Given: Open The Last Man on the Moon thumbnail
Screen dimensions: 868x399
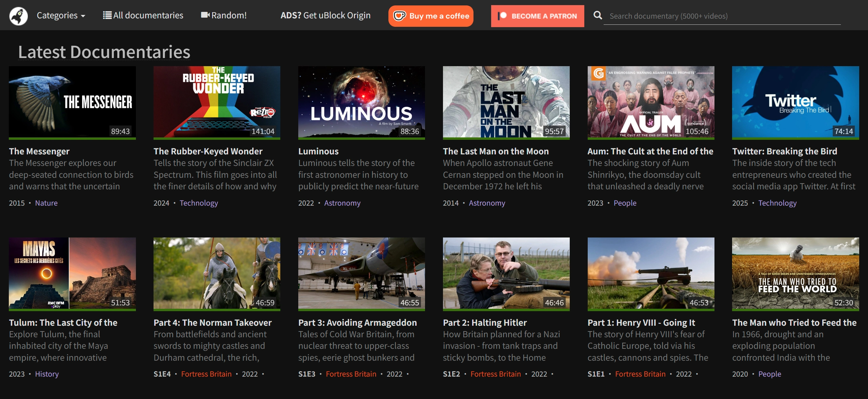Looking at the screenshot, I should tap(506, 102).
